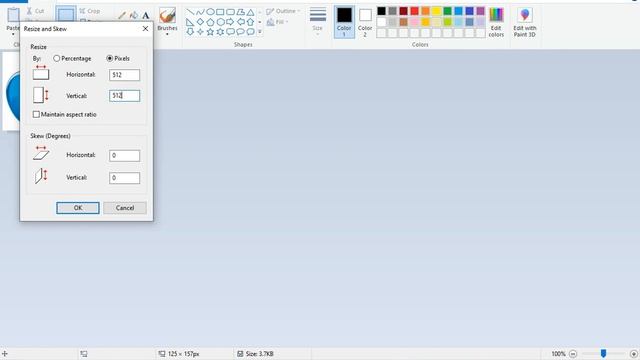Click the Size: 3.7KB status text

pos(260,354)
